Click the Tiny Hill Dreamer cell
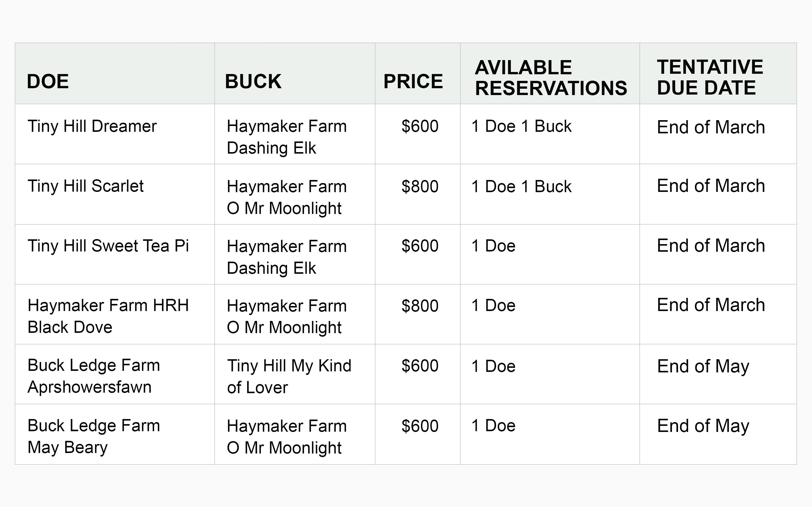812x507 pixels. tap(92, 126)
